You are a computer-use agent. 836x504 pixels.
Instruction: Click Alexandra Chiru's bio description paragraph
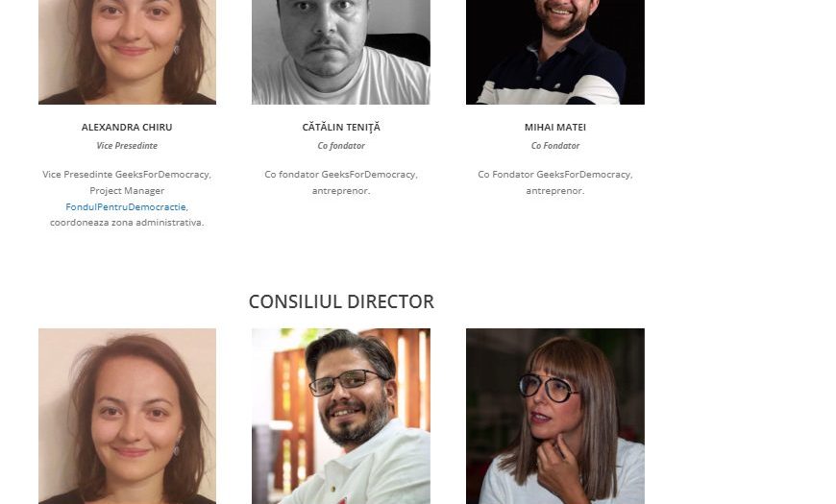pos(127,198)
